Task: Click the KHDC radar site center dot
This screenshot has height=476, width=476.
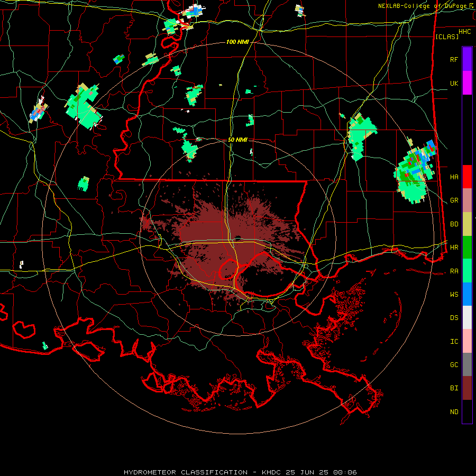Action: [x=237, y=238]
